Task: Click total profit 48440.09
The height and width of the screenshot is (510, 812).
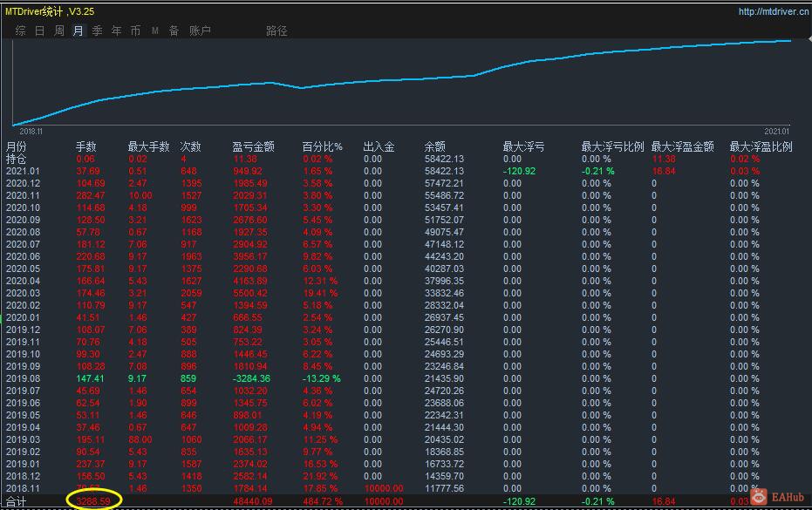Action: click(253, 501)
